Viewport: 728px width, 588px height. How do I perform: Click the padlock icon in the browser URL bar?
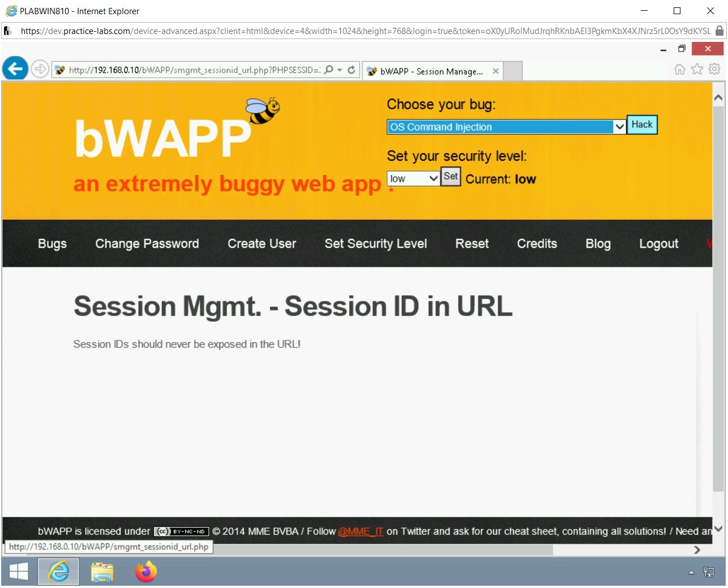pyautogui.click(x=720, y=31)
